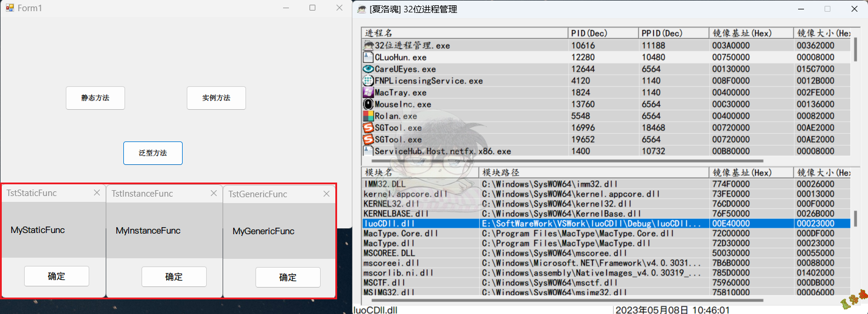Click the 32位进程管理.exe process icon
Screen dimensions: 868x314
coord(368,45)
